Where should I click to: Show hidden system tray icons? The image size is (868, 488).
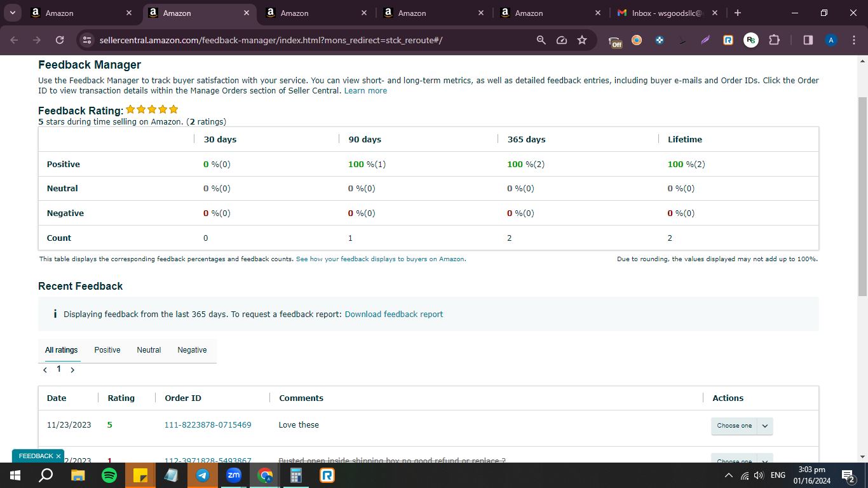[729, 475]
